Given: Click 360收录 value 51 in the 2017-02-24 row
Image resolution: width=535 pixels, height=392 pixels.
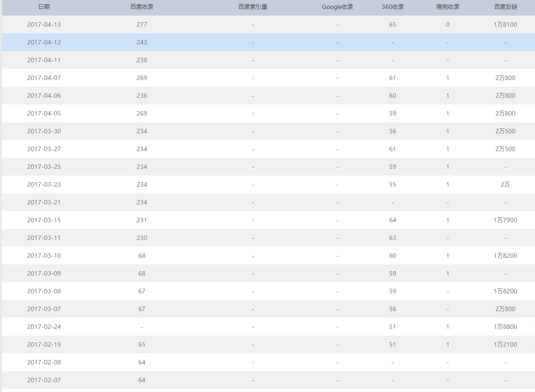Looking at the screenshot, I should [393, 327].
